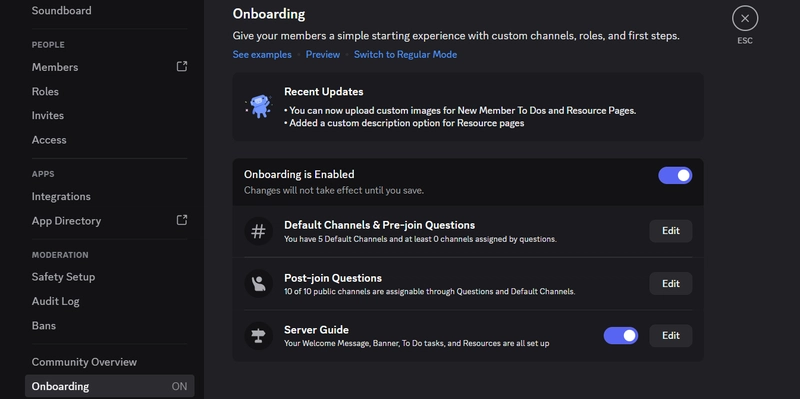This screenshot has width=800, height=399.
Task: Edit Default Channels & Pre-join Questions
Action: pos(670,231)
